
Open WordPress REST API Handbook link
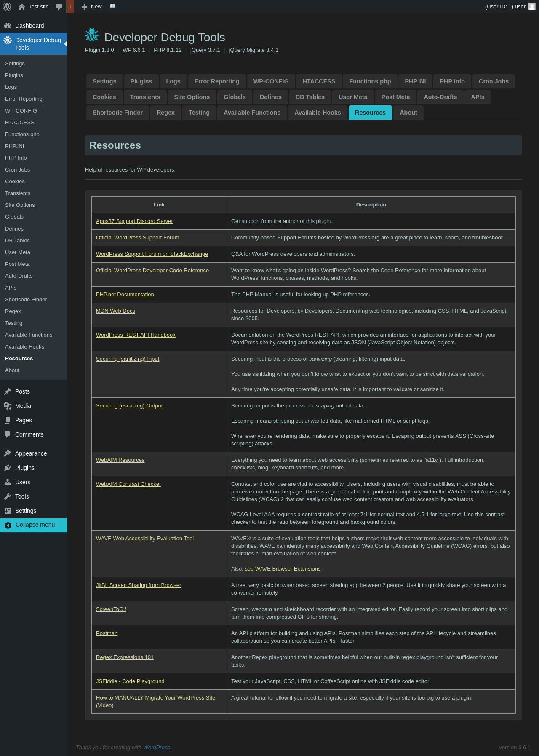tap(136, 335)
